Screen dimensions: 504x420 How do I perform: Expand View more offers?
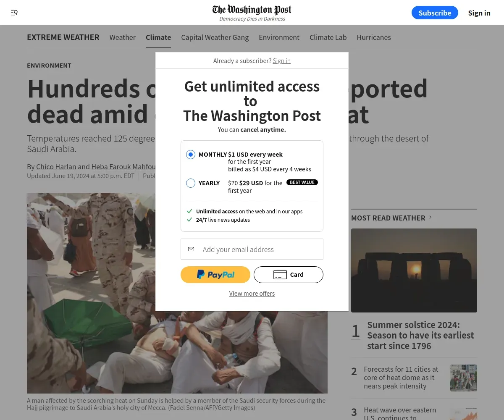[252, 294]
